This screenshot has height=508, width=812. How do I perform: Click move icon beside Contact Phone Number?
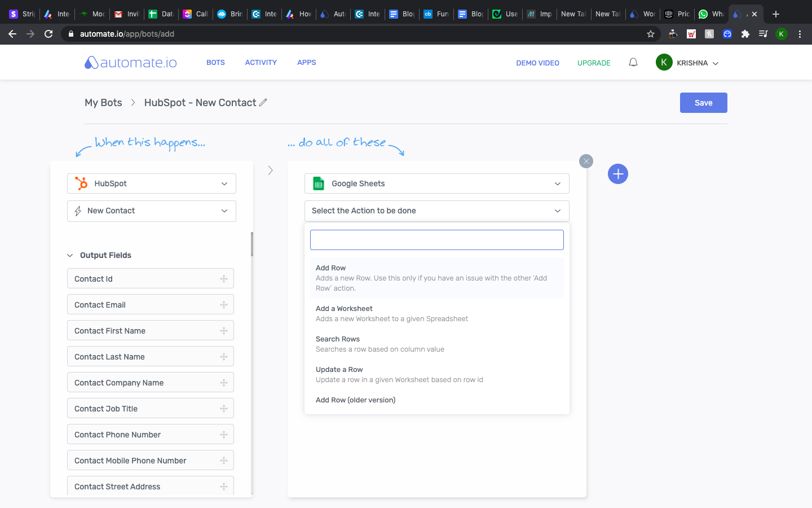point(224,435)
